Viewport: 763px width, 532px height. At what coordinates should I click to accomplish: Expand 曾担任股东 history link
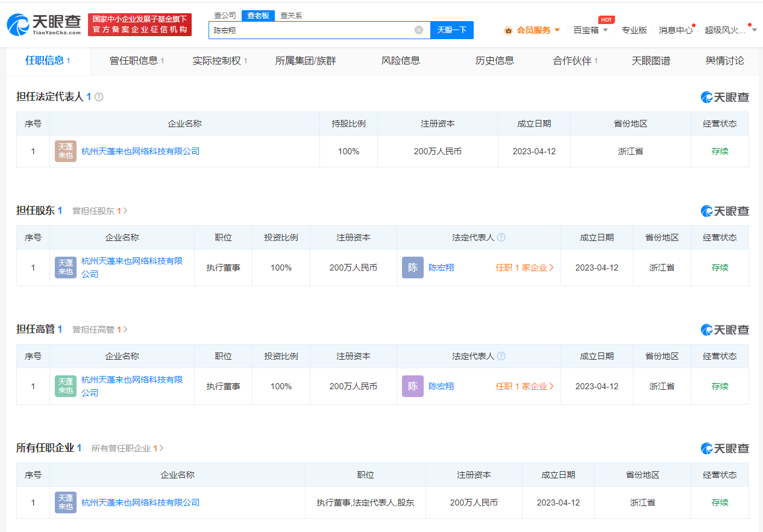(x=99, y=211)
